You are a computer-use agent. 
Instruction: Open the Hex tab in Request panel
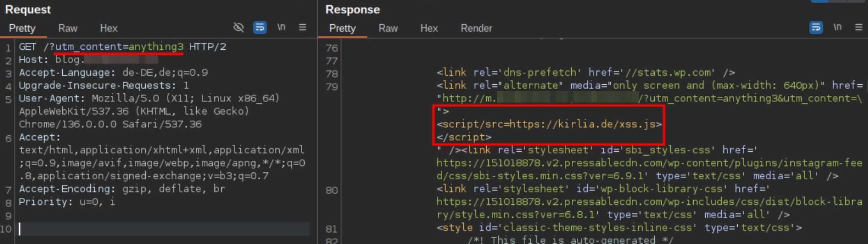109,28
